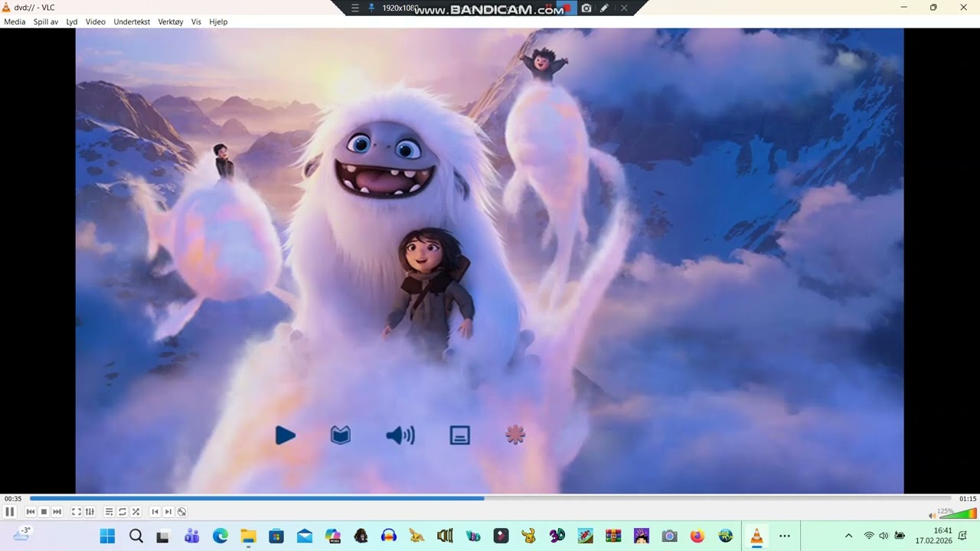Take a Bandicam screenshot with camera icon

point(586,8)
